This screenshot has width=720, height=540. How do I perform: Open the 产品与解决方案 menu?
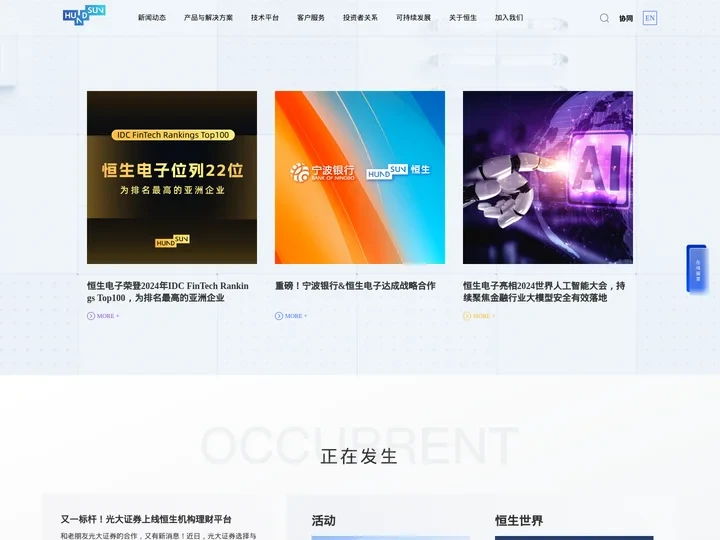click(x=208, y=17)
